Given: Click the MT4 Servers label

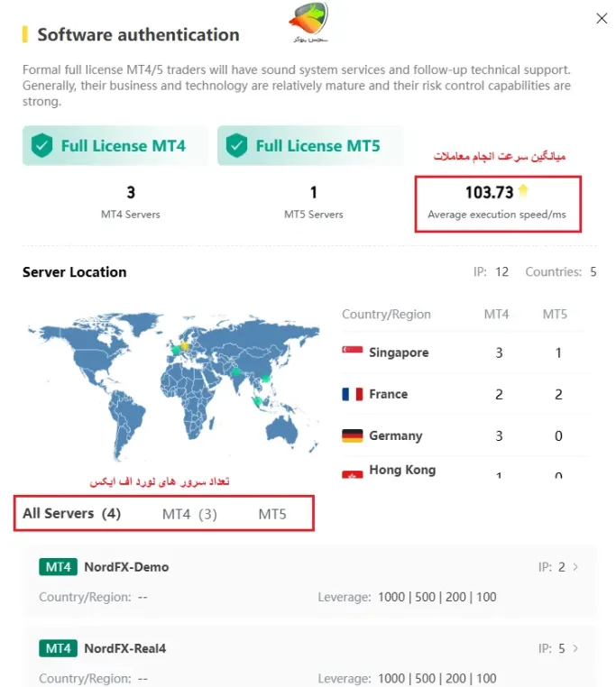Looking at the screenshot, I should (131, 215).
